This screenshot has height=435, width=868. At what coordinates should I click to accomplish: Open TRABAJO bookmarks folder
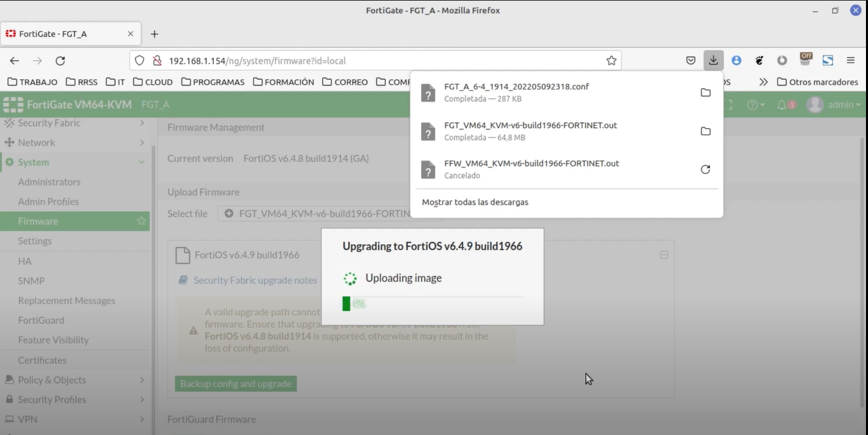[32, 82]
